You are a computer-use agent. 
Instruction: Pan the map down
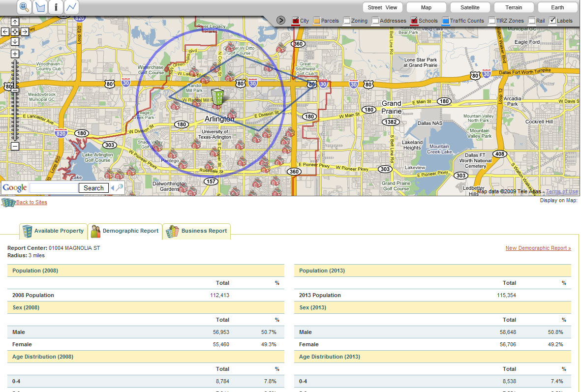(15, 41)
